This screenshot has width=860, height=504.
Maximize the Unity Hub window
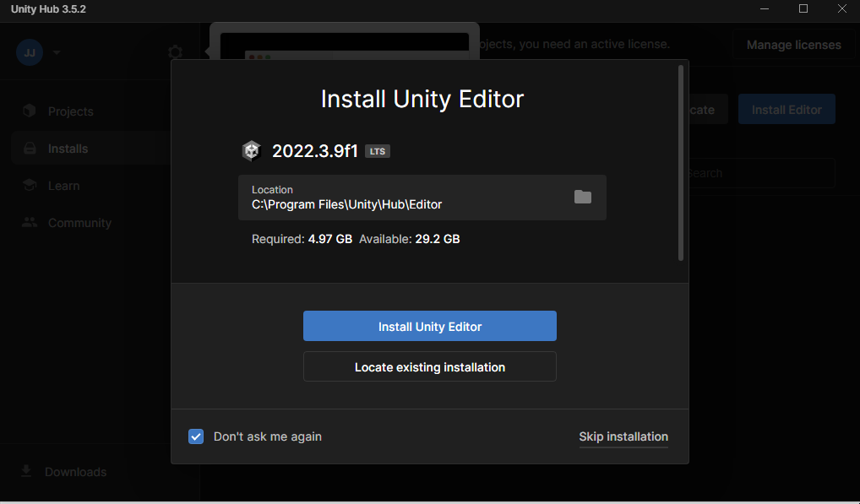803,8
